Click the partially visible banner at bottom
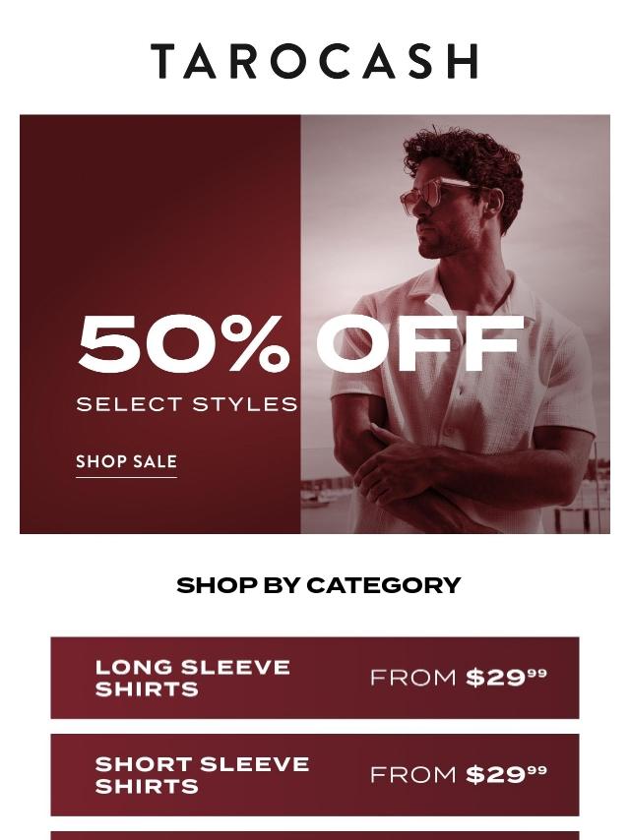Image resolution: width=630 pixels, height=840 pixels. 315,835
